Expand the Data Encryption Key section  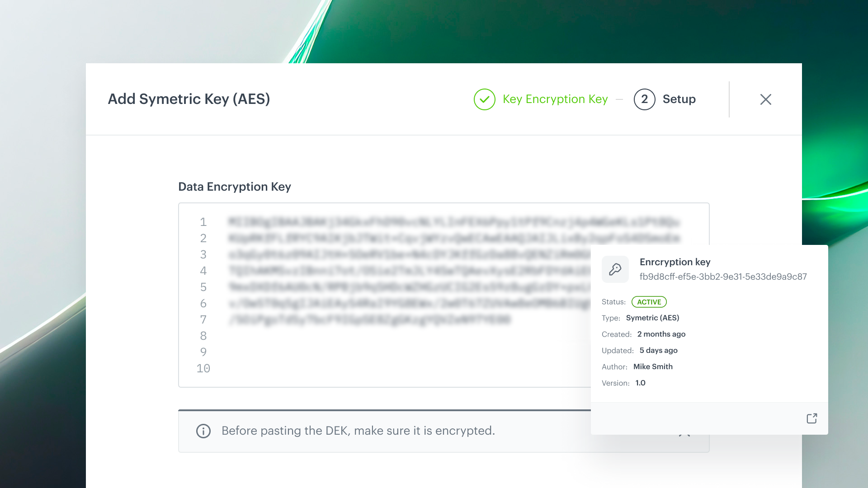[235, 186]
